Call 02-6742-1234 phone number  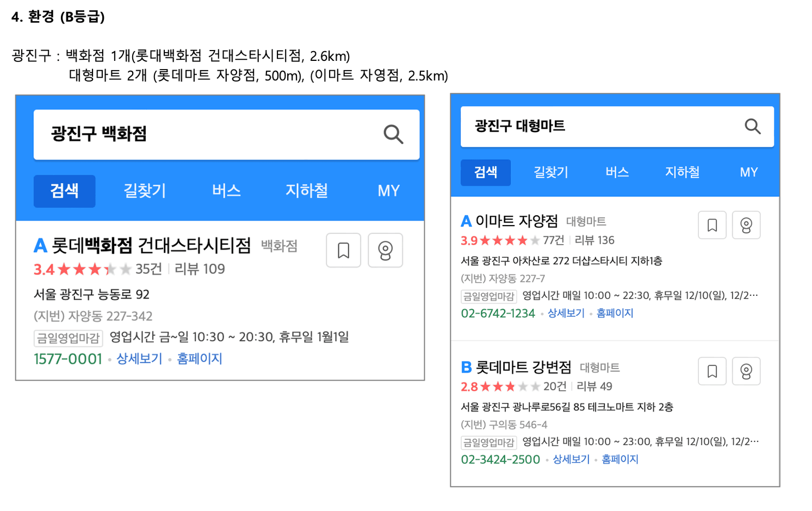coord(498,314)
